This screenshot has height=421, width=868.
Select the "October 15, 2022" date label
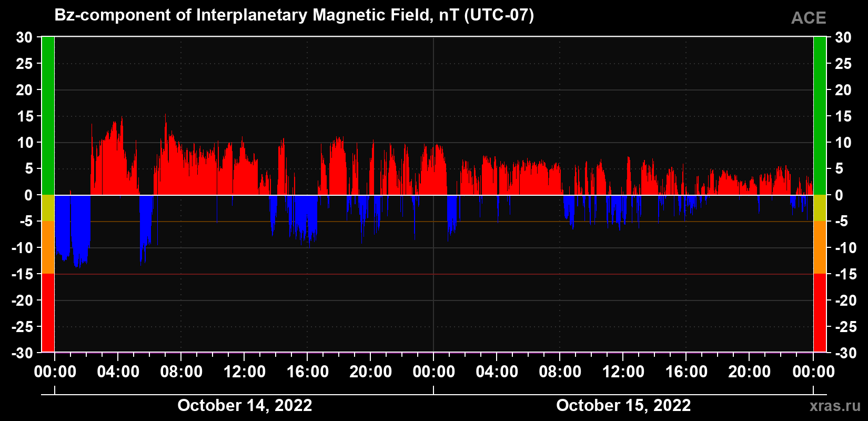[x=623, y=405]
